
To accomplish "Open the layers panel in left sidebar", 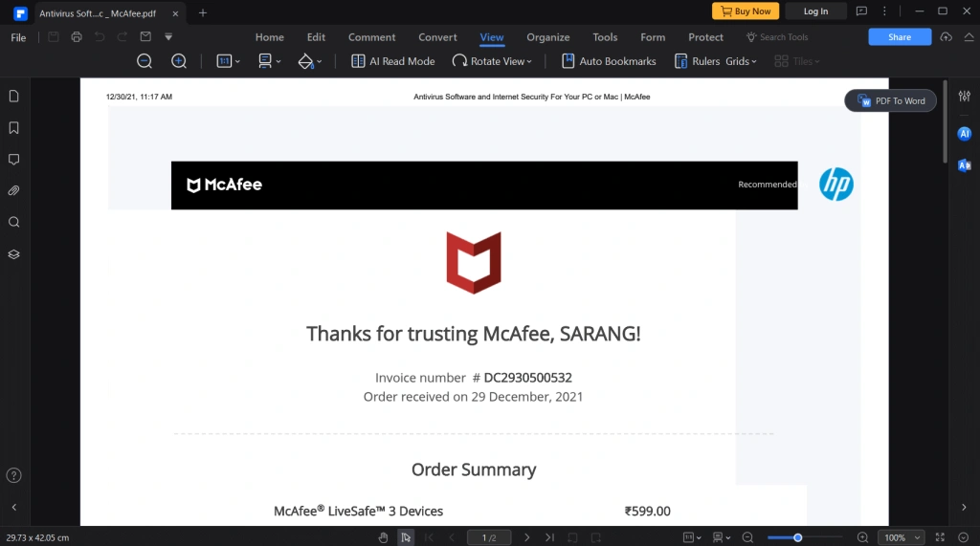I will click(x=13, y=254).
